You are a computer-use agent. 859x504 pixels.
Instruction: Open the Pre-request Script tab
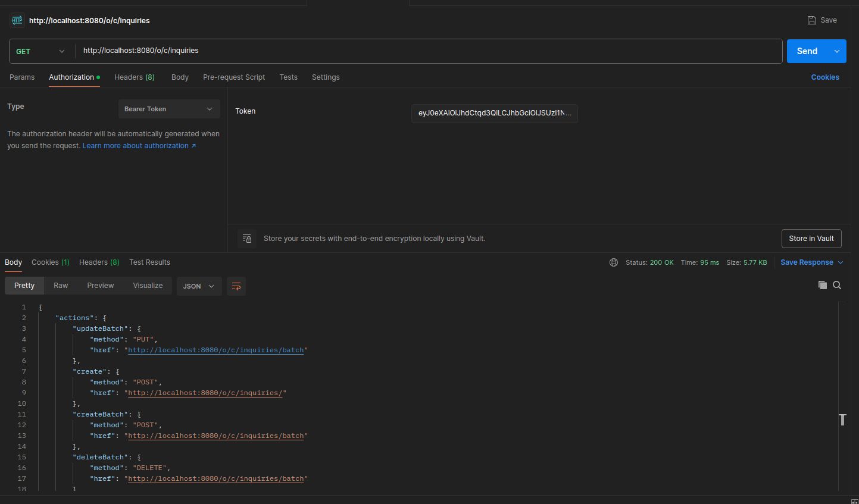pyautogui.click(x=234, y=77)
